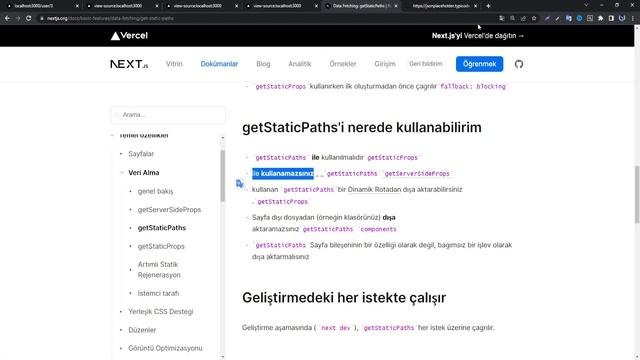
Task: Switch to the Data fetching getStaticPaths tab
Action: tap(361, 6)
